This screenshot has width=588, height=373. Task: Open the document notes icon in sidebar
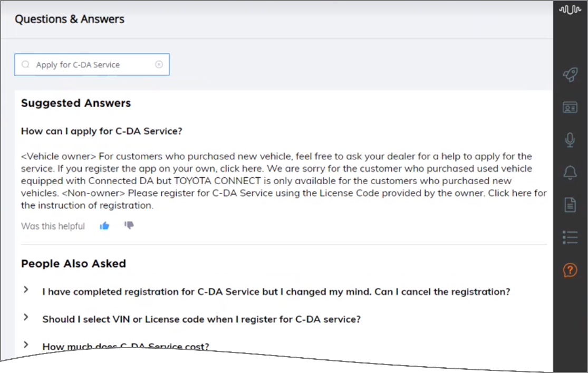(x=570, y=205)
